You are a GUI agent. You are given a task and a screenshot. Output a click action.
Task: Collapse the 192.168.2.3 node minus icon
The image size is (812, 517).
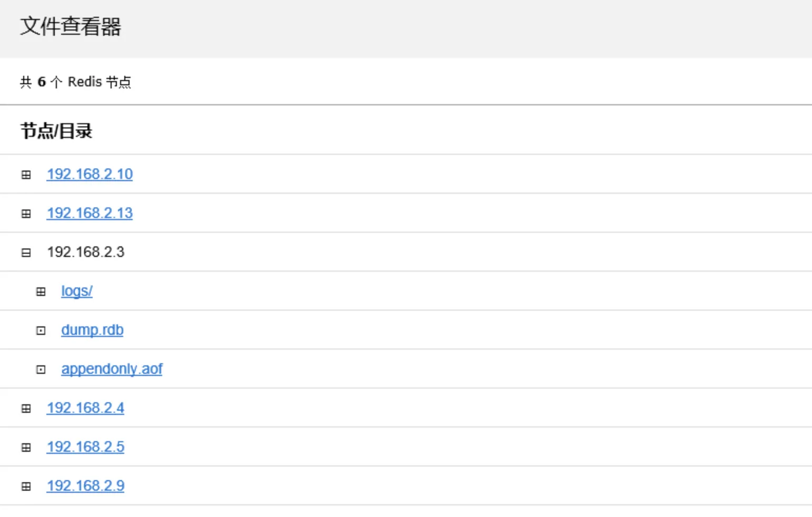click(x=26, y=253)
